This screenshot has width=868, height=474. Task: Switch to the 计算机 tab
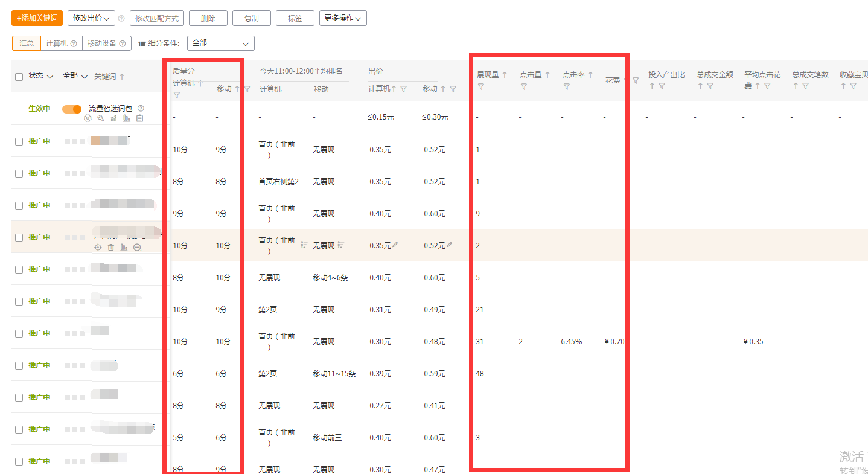coord(61,43)
